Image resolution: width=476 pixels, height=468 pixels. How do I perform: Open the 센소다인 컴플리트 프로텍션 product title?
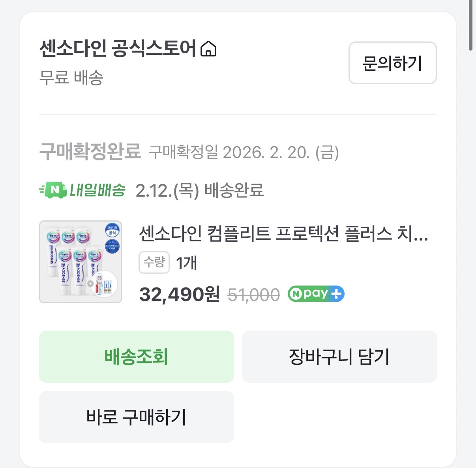click(283, 234)
